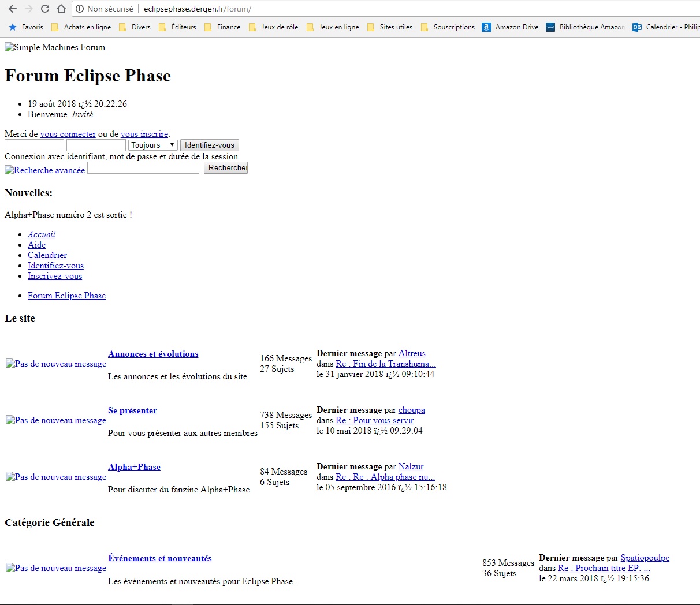Reload the page with refresh icon
The image size is (700, 605).
point(44,9)
